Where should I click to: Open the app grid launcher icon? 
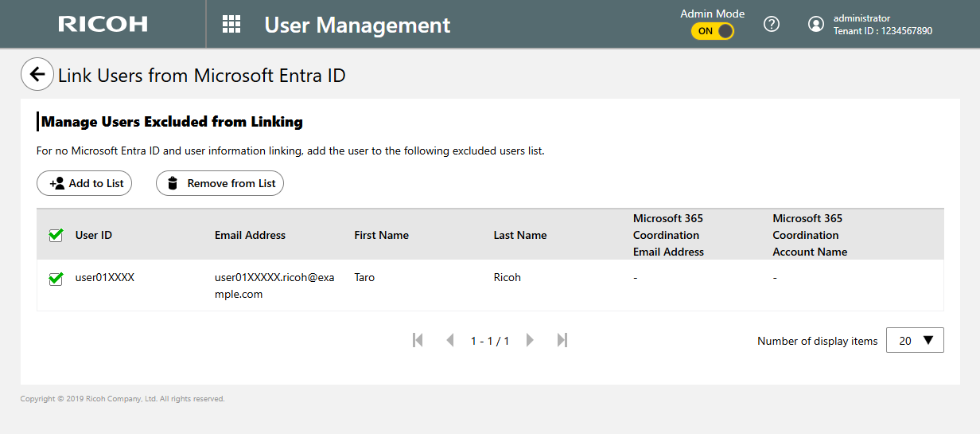[231, 25]
